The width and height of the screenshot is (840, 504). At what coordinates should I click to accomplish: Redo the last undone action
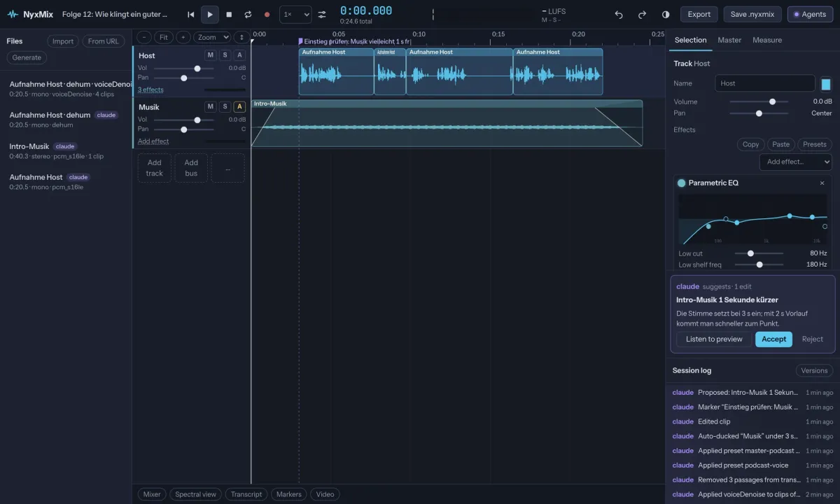point(642,14)
